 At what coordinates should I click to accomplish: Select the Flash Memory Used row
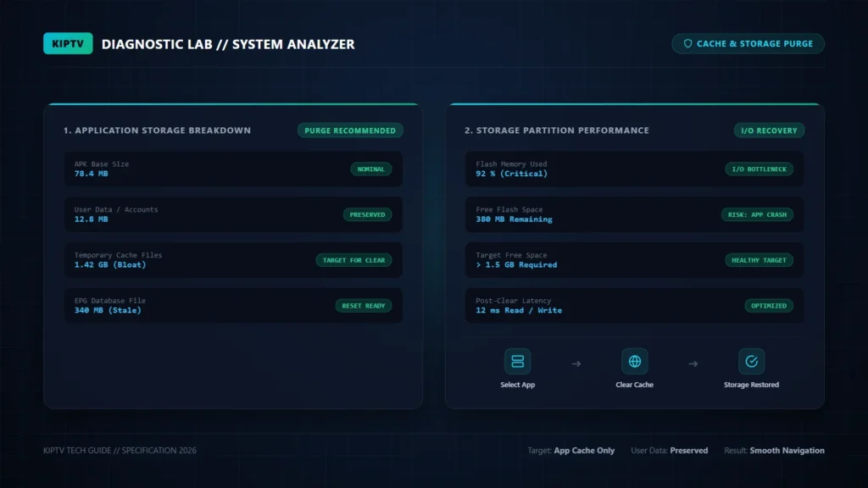click(x=634, y=169)
